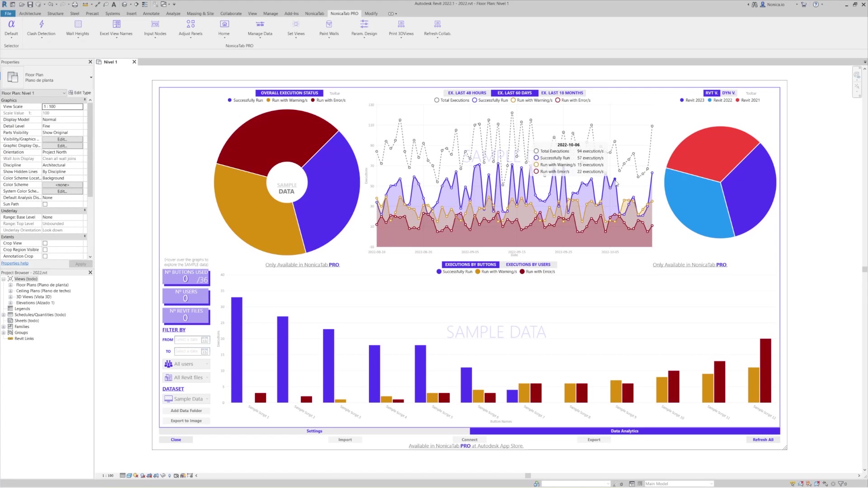Click the FROM date input field
This screenshot has width=868, height=488.
(x=187, y=340)
